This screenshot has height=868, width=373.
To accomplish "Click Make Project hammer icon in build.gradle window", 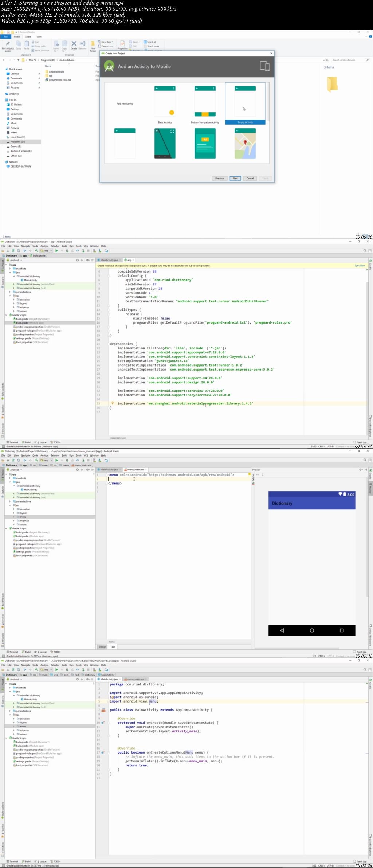I will point(36,251).
